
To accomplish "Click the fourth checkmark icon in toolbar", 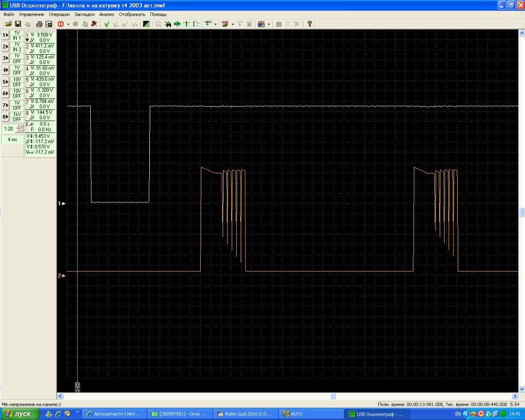I will pos(135,24).
